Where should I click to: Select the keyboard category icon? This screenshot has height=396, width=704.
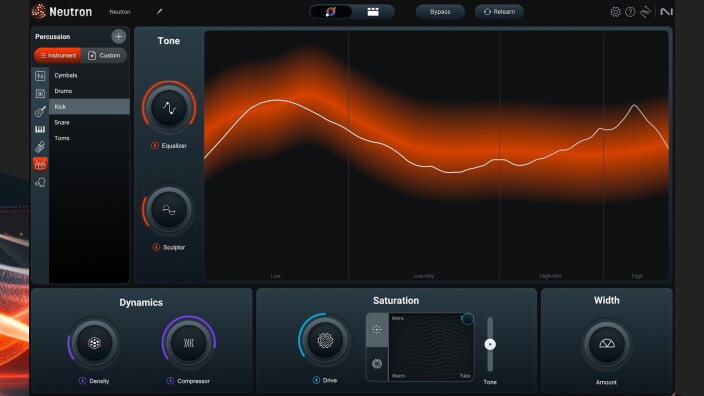click(x=40, y=129)
